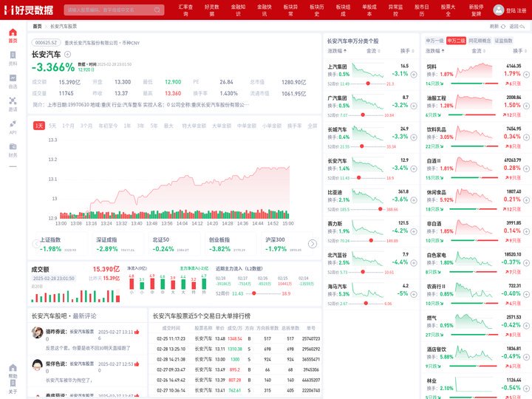Sort sector list by 涨跌幅
This screenshot has height=399, width=532.
coord(435,51)
